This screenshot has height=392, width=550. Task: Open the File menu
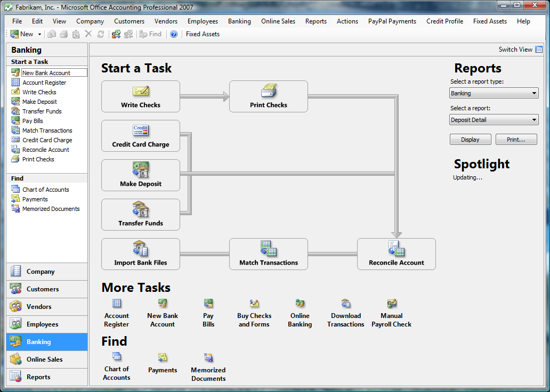click(x=17, y=21)
